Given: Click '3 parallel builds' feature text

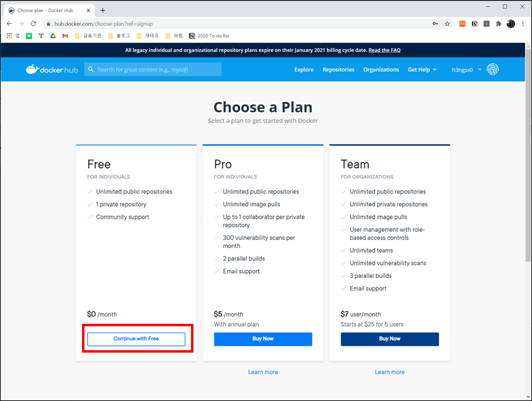Looking at the screenshot, I should 370,276.
